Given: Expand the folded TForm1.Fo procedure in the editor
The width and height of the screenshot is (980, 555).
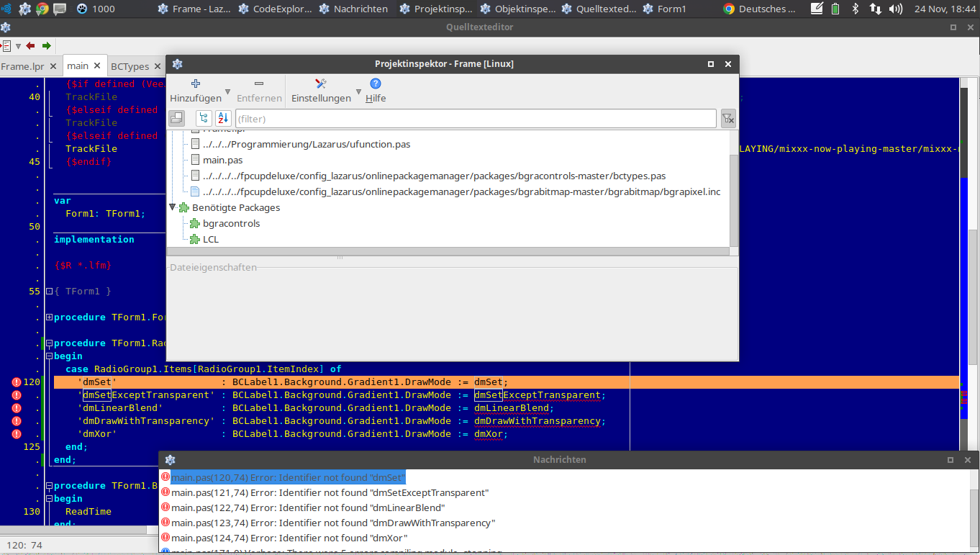Looking at the screenshot, I should coord(49,317).
